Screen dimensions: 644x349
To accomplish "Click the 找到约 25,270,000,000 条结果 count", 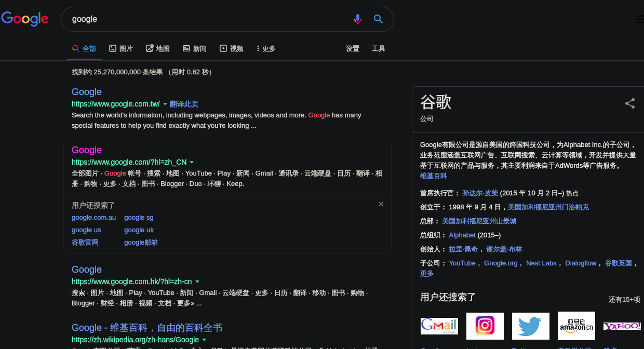I will tap(117, 72).
